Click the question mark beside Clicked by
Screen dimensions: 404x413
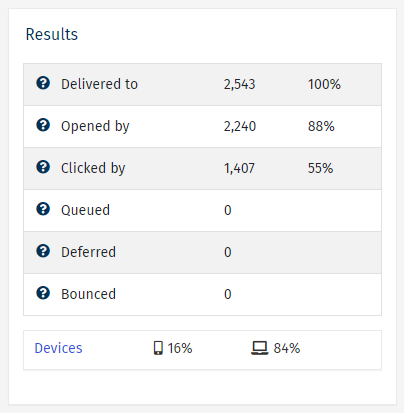43,167
